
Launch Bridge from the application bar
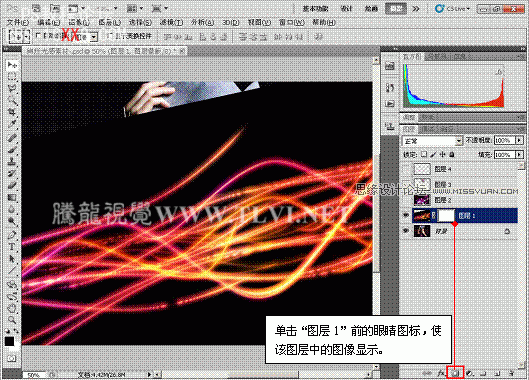tap(36, 8)
